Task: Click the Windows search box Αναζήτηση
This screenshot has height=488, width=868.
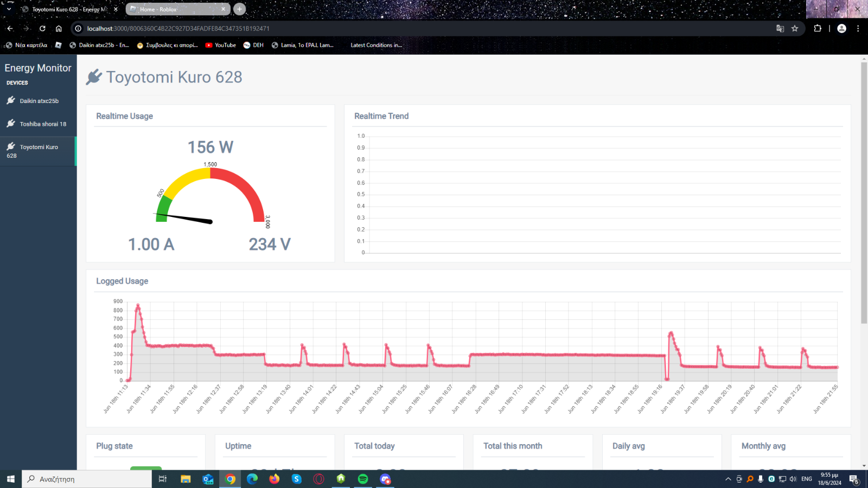Action: 87,479
